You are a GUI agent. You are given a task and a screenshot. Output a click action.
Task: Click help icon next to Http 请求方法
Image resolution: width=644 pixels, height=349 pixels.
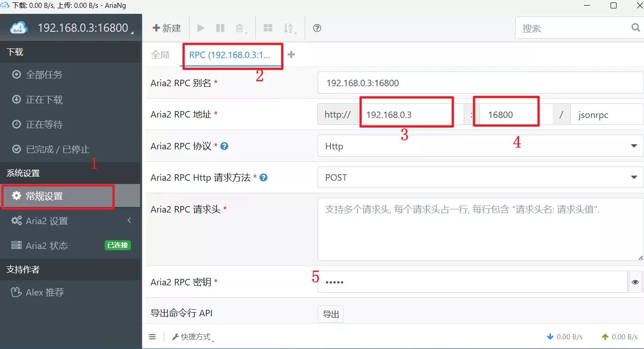[264, 177]
